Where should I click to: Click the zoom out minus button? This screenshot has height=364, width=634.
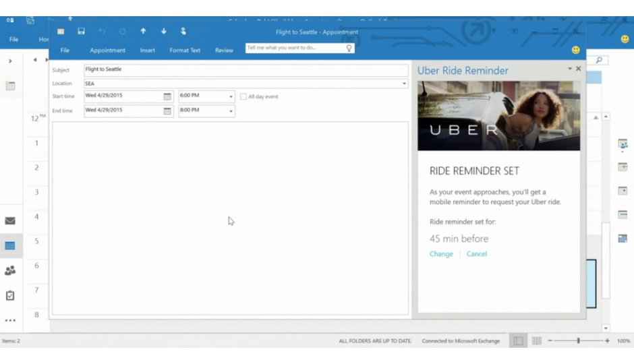click(x=550, y=341)
